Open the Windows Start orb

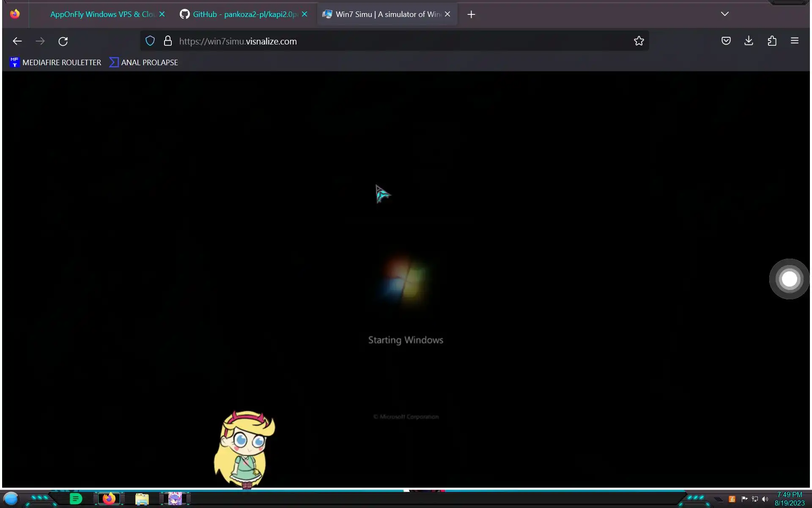point(11,499)
